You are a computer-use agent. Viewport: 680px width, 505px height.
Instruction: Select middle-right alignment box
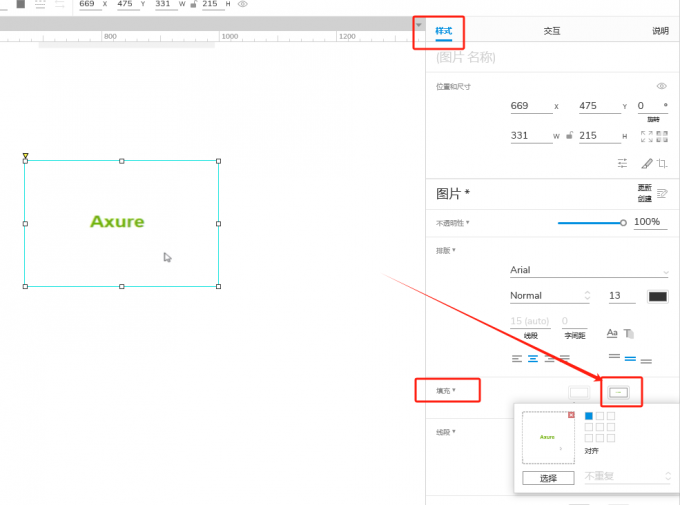coord(611,427)
